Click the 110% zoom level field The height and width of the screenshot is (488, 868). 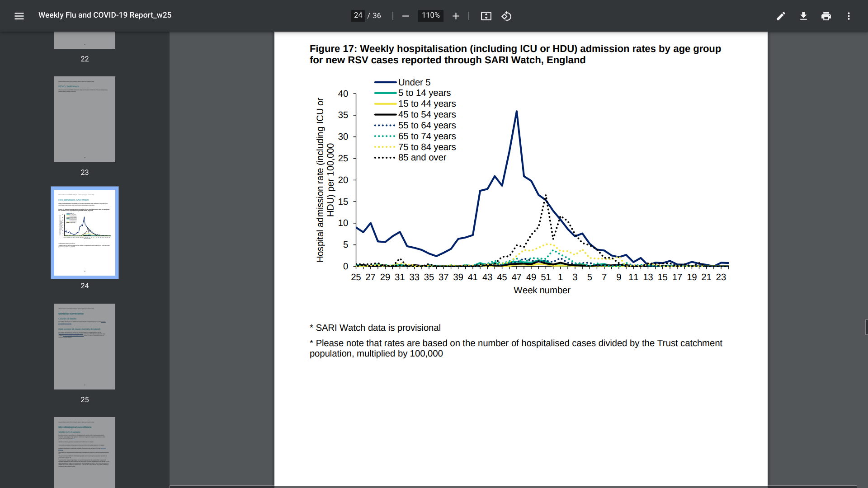430,15
